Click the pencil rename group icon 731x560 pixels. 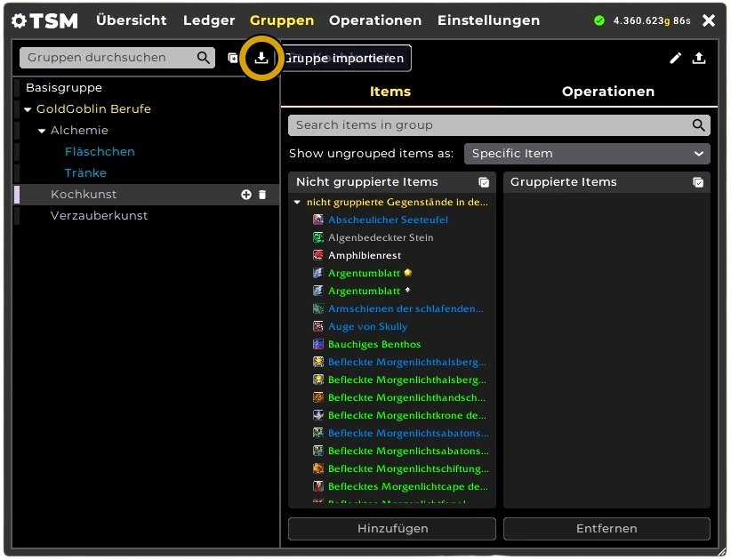pyautogui.click(x=675, y=58)
